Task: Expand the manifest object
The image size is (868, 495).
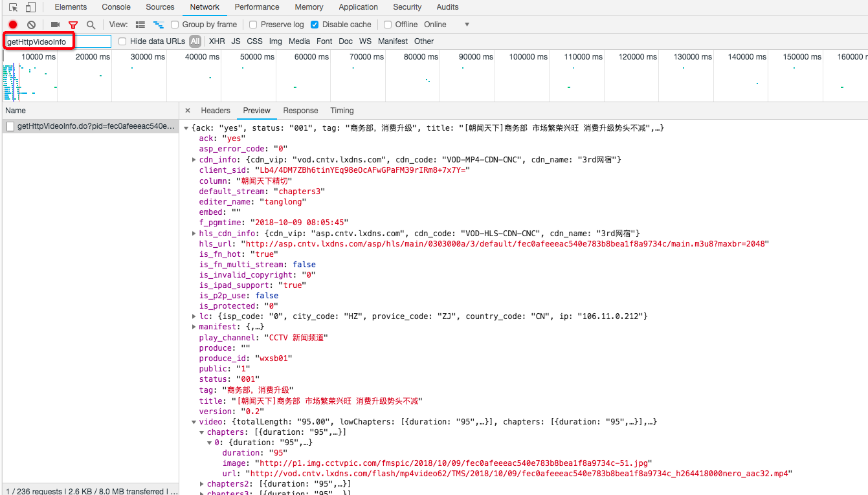Action: pyautogui.click(x=194, y=327)
